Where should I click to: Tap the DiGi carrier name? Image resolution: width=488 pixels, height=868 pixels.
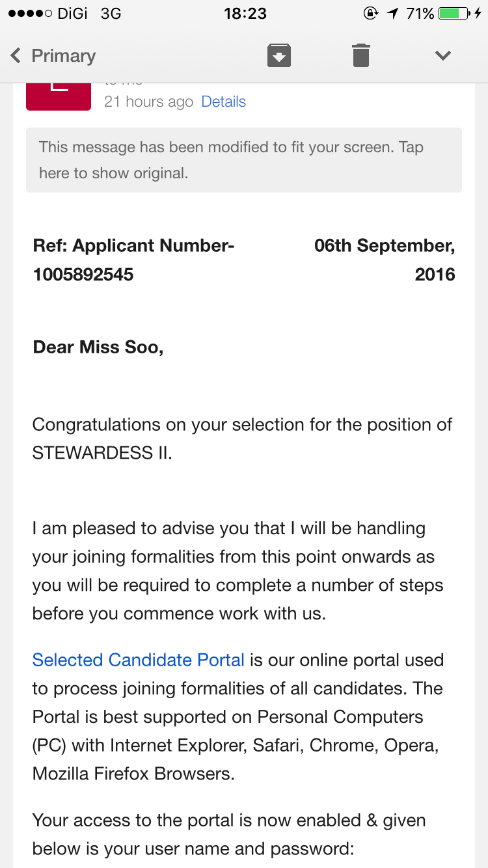(x=73, y=14)
